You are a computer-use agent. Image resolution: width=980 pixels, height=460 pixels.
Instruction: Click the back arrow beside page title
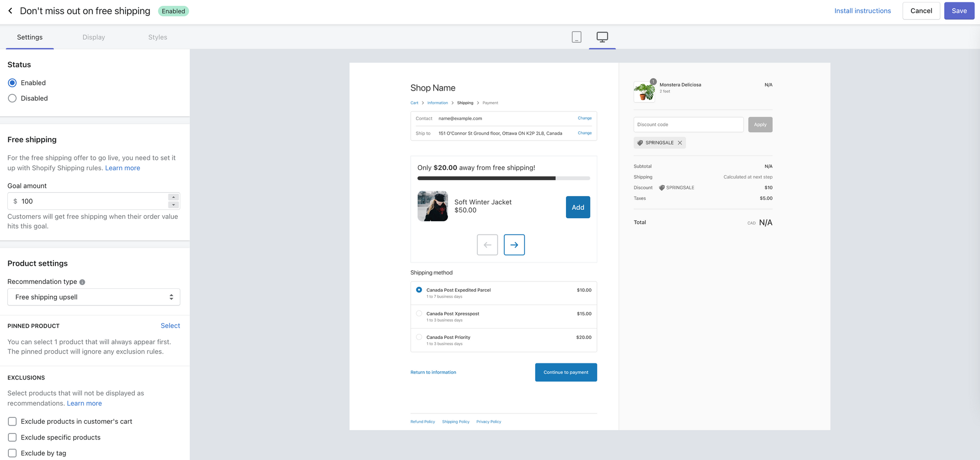[x=10, y=11]
